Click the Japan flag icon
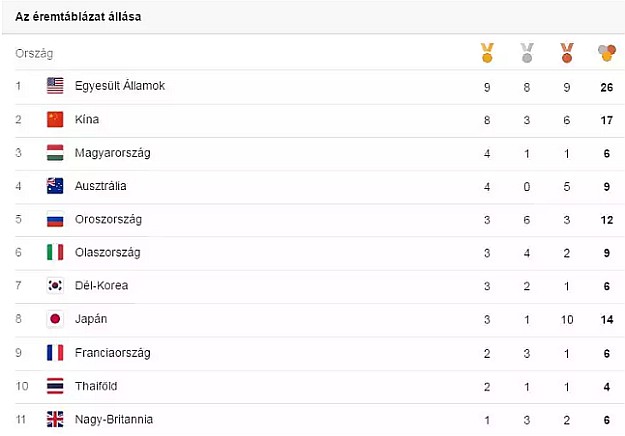The image size is (625, 436). pyautogui.click(x=55, y=319)
